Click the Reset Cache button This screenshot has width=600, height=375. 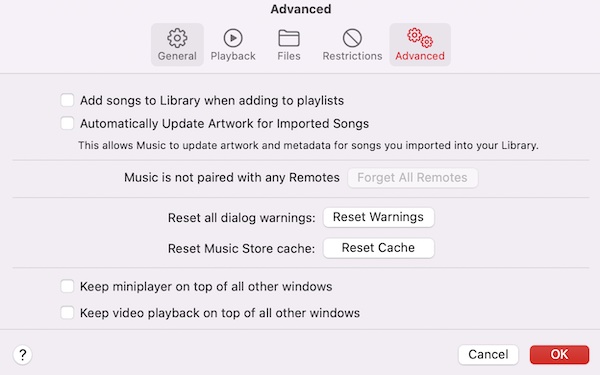[x=378, y=248]
